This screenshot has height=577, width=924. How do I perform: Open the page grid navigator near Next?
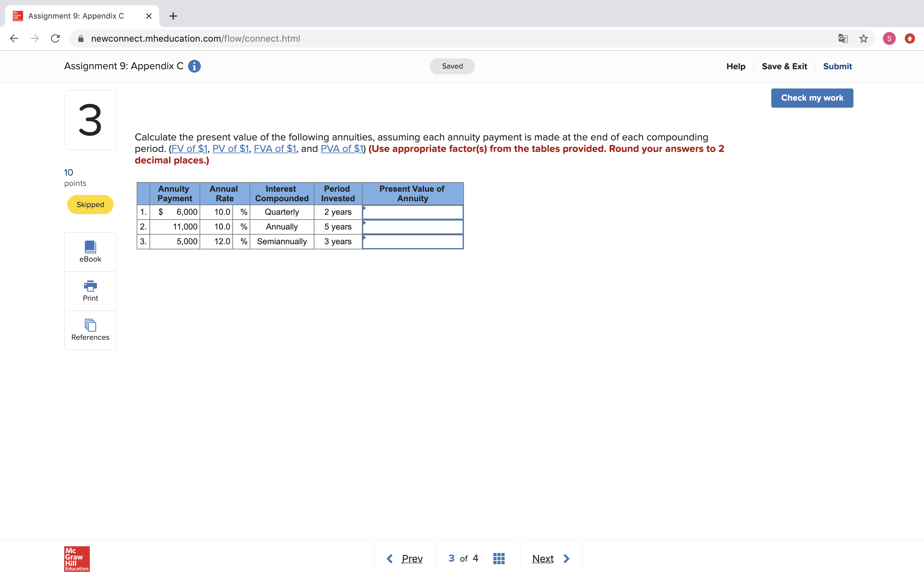(498, 558)
